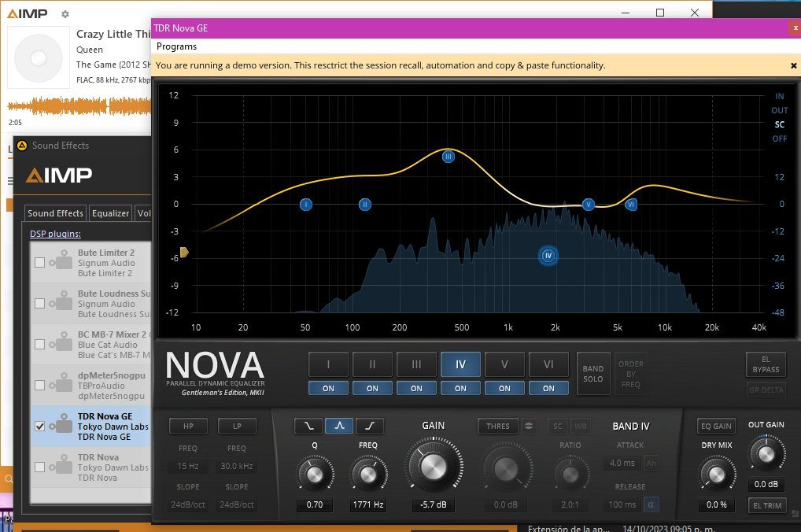Select EQ band node III on the curve peak
This screenshot has width=801, height=532.
point(448,157)
